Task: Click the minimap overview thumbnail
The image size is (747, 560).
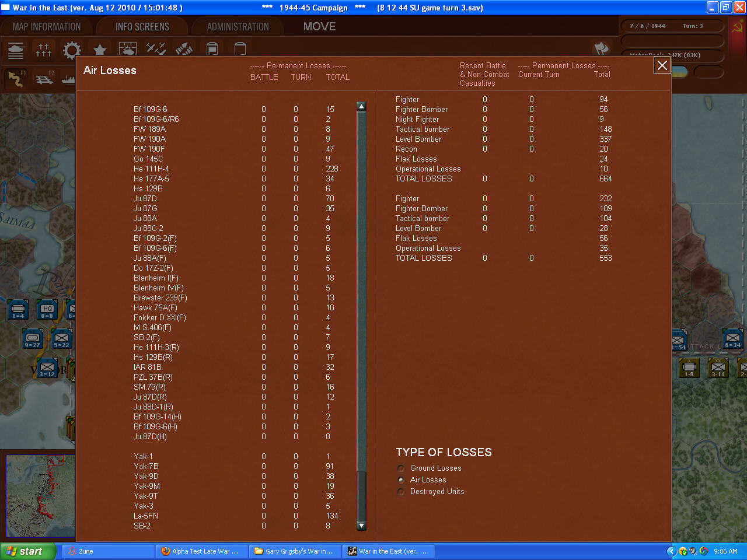Action: tap(40, 496)
